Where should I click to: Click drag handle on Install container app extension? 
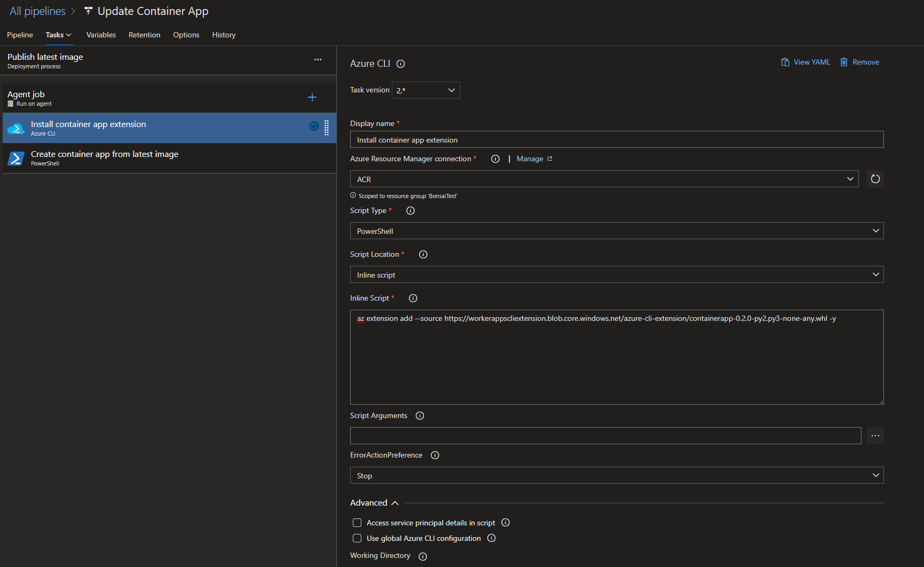327,128
